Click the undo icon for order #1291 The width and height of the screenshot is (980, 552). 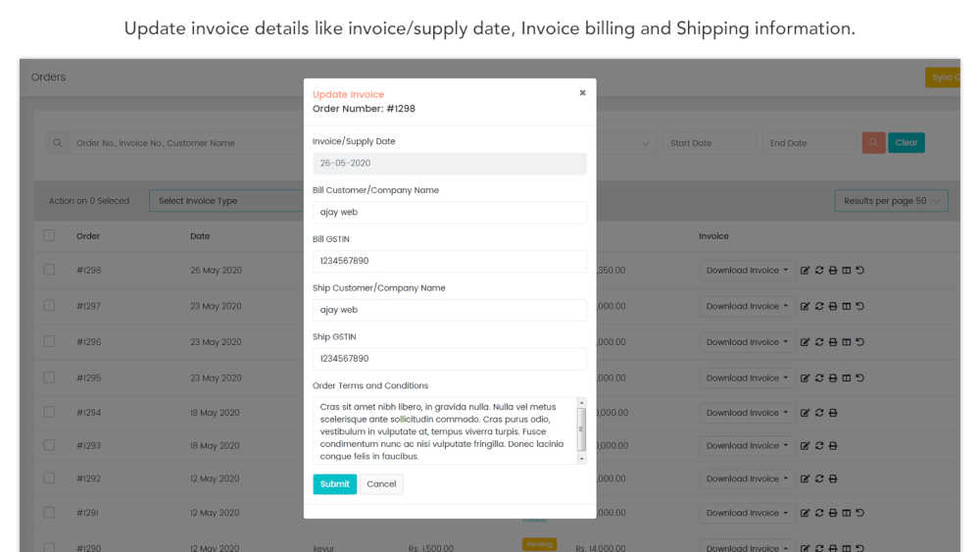click(860, 513)
